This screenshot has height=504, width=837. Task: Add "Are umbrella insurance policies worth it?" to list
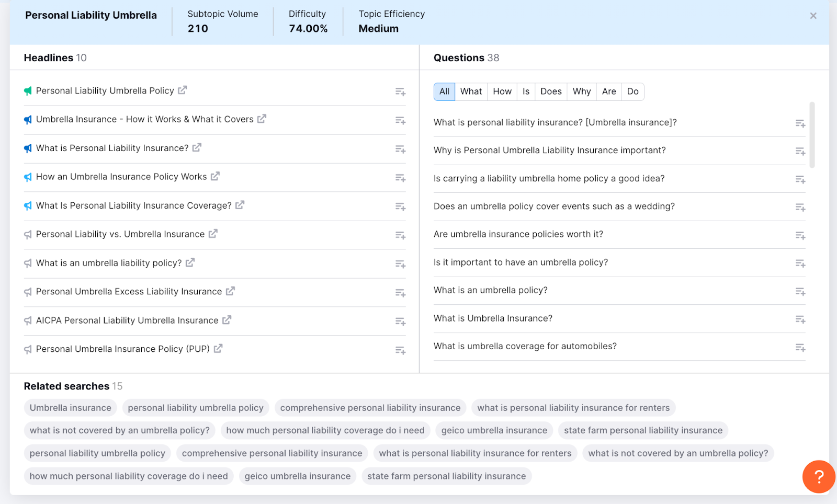800,235
